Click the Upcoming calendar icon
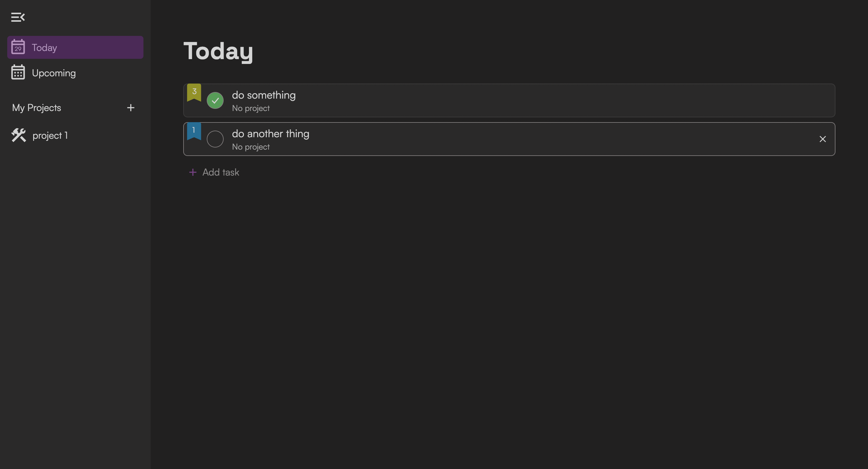Image resolution: width=868 pixels, height=469 pixels. (18, 72)
